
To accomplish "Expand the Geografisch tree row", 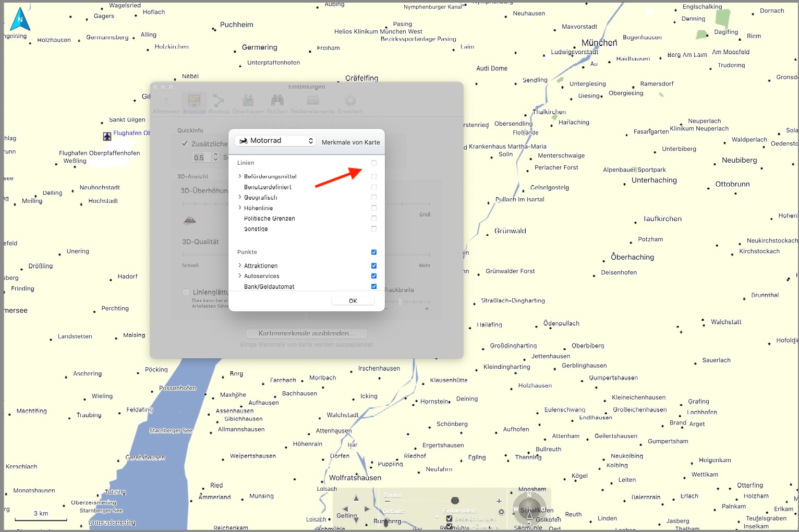I will coord(240,197).
